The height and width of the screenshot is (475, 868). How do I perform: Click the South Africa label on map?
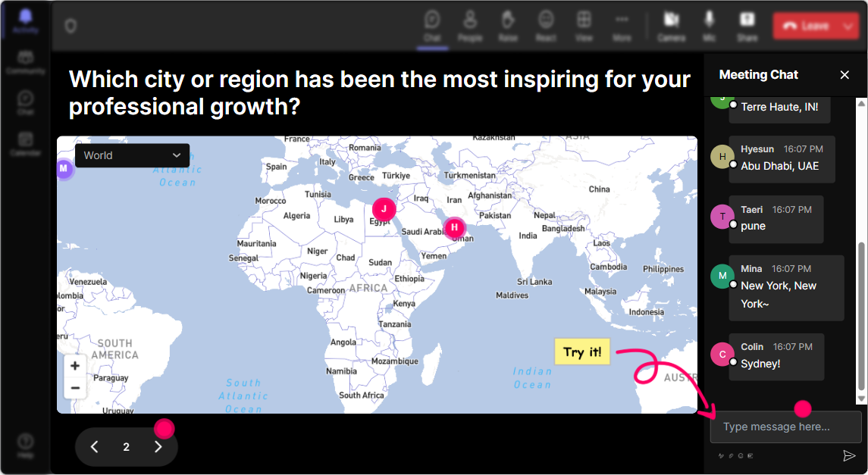(x=362, y=395)
